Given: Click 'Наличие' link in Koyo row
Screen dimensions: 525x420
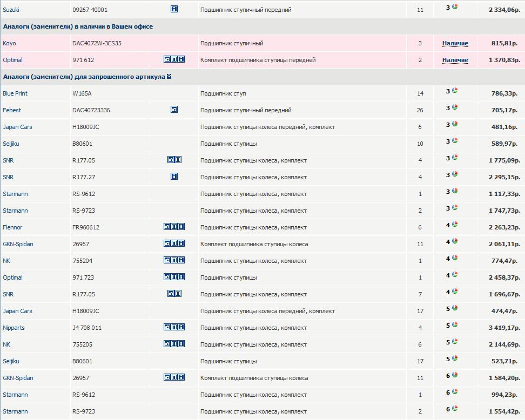Looking at the screenshot, I should pos(455,43).
